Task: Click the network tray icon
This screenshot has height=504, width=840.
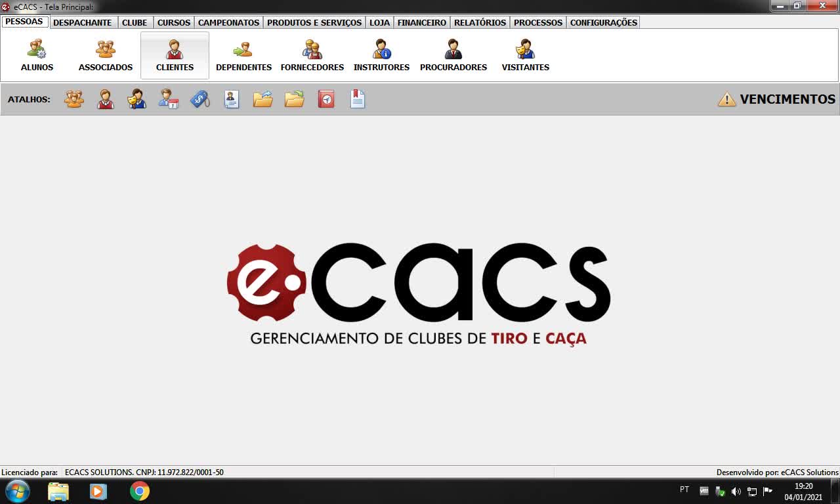Action: (x=752, y=492)
